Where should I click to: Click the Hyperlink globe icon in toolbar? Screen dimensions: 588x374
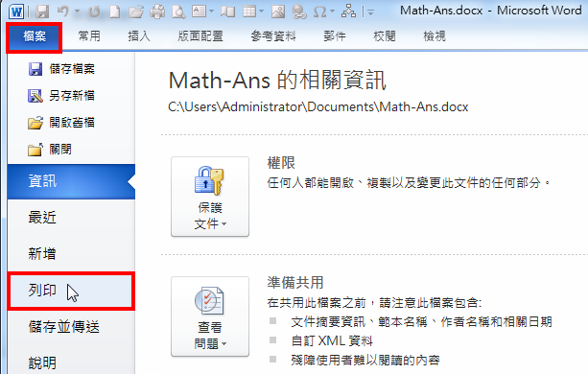coord(299,12)
